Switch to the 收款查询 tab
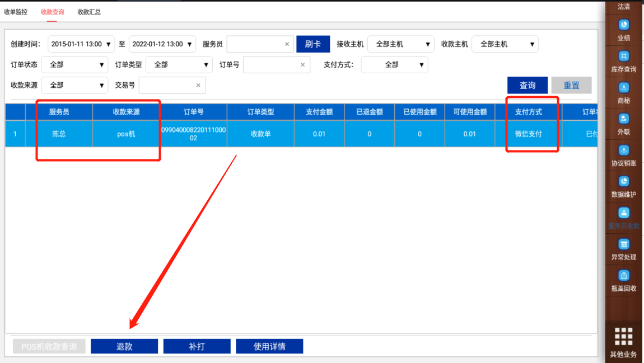This screenshot has height=363, width=644. pos(52,12)
